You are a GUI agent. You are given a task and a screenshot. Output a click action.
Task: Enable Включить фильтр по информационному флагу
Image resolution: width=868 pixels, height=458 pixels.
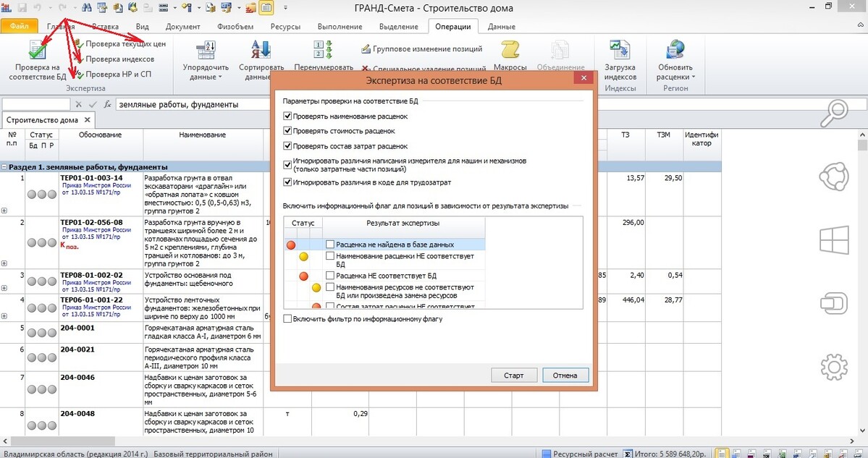click(x=287, y=319)
